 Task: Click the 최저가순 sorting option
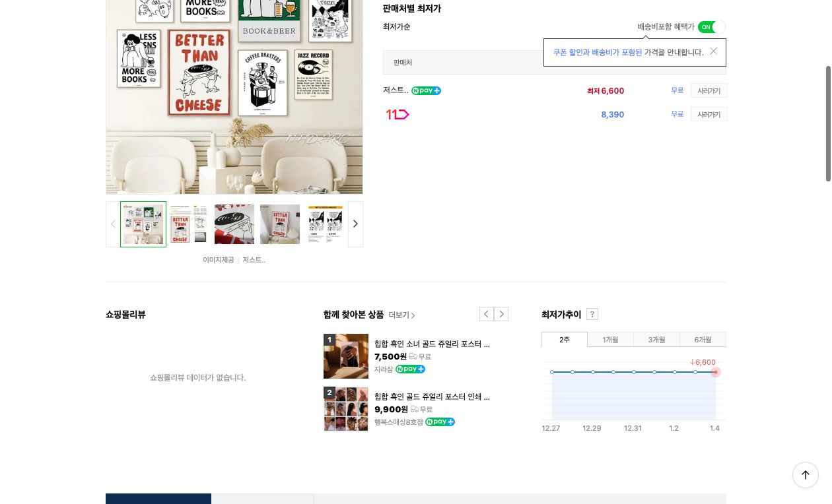396,27
